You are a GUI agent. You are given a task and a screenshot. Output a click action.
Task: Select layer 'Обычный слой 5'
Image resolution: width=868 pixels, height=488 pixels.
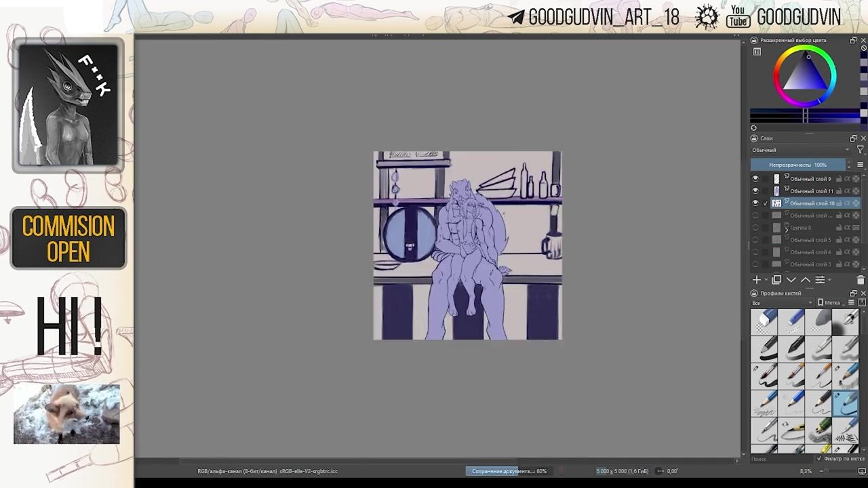pos(810,240)
